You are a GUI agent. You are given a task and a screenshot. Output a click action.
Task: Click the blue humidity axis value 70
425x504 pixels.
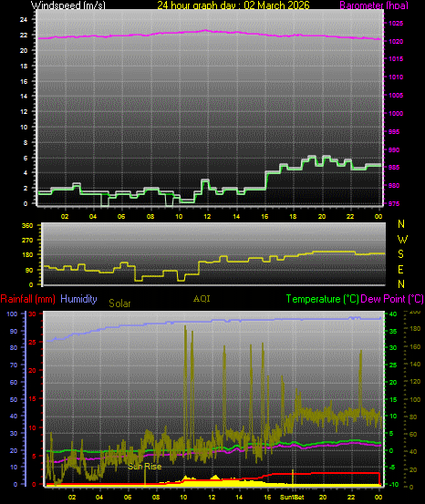point(14,365)
